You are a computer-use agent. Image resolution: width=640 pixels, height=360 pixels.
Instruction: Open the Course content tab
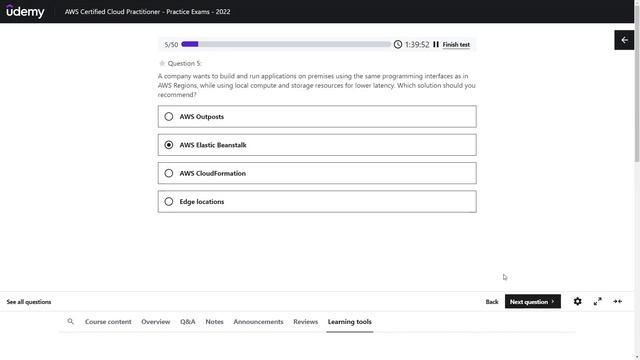pyautogui.click(x=108, y=322)
